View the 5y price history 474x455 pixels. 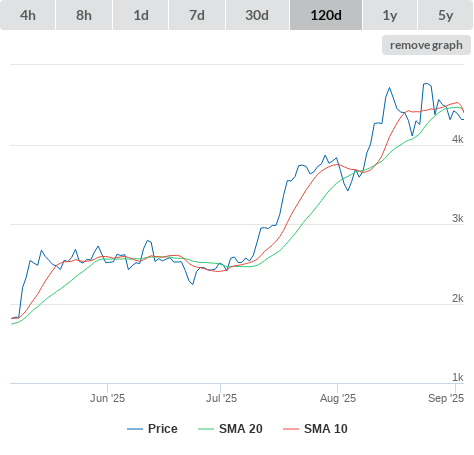pyautogui.click(x=445, y=15)
